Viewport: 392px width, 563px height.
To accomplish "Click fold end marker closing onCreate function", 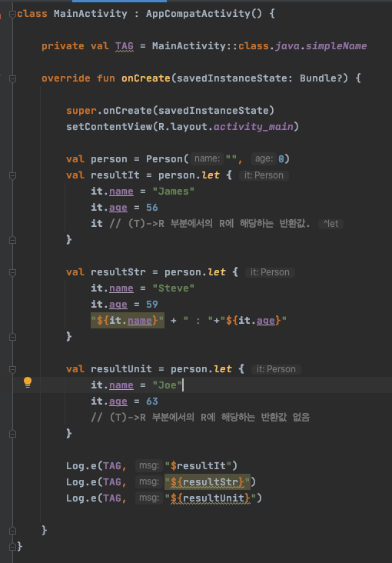I will 12,531.
